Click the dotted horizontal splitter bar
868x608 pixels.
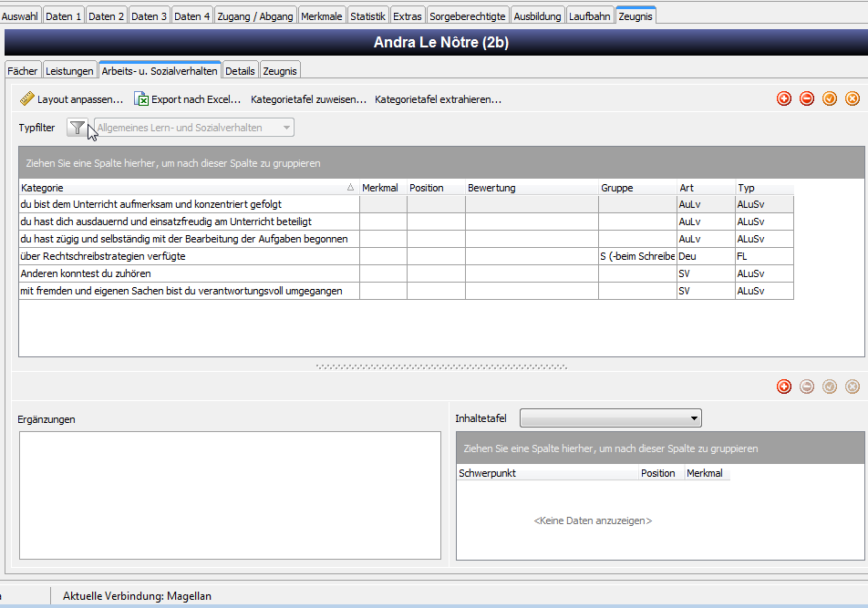(441, 366)
